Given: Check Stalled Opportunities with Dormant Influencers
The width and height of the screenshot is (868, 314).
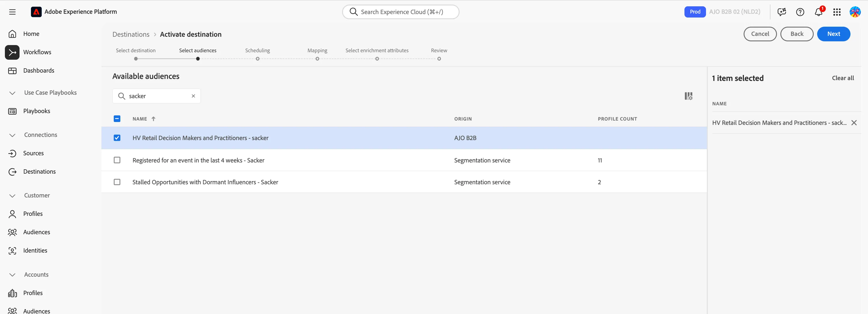Looking at the screenshot, I should [117, 182].
